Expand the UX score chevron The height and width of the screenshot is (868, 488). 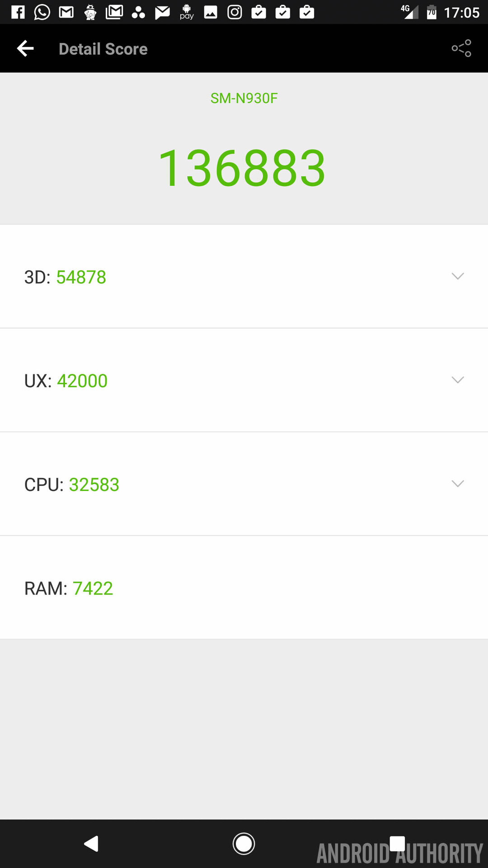point(458,380)
